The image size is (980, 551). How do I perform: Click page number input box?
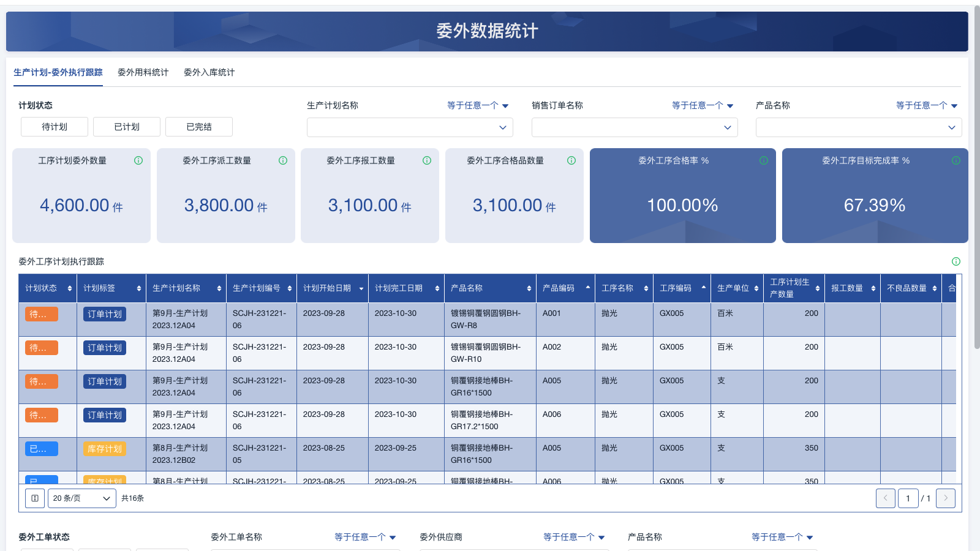pos(908,498)
